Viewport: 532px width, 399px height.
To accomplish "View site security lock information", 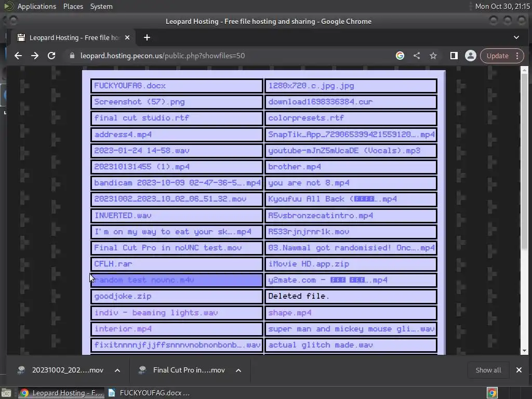I will coord(72,56).
